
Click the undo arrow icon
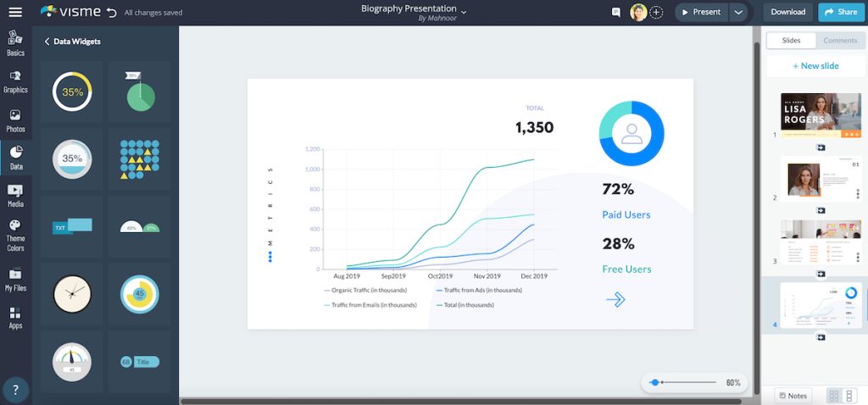point(112,13)
